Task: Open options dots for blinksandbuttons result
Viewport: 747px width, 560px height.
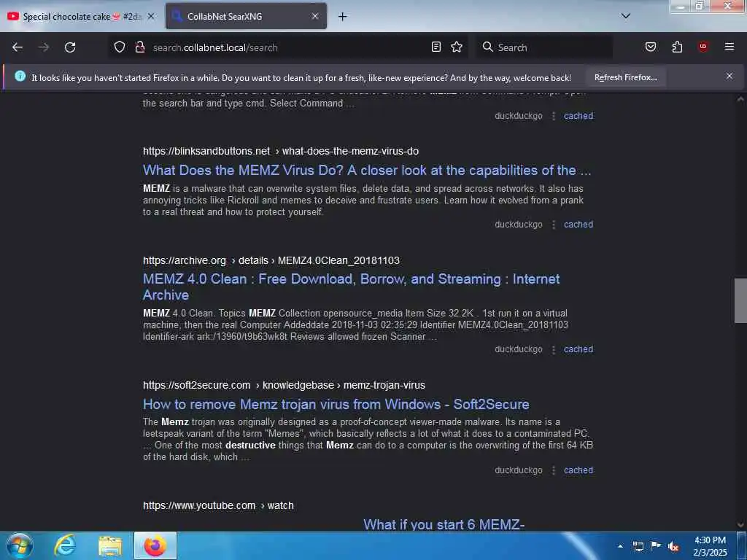Action: point(553,225)
